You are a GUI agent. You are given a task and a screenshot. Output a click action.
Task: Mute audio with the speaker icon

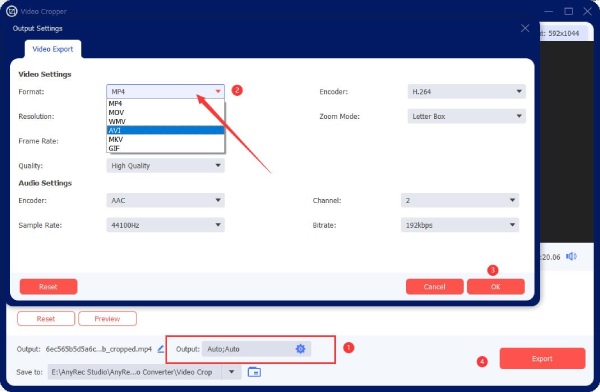(x=571, y=256)
